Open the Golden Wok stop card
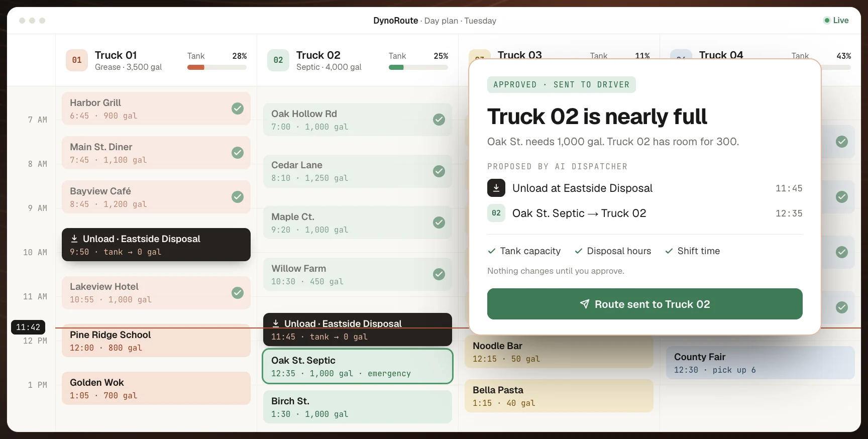868x439 pixels. tap(156, 388)
